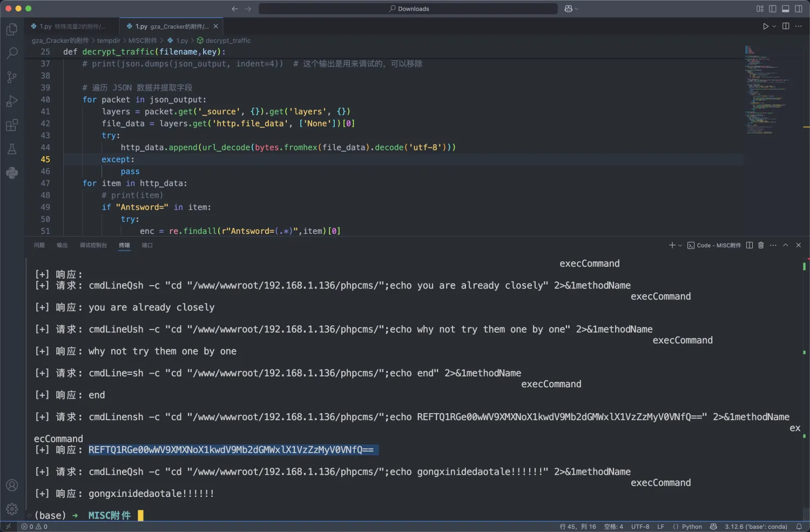Create a new terminal with plus icon
The width and height of the screenshot is (810, 532).
tap(672, 245)
